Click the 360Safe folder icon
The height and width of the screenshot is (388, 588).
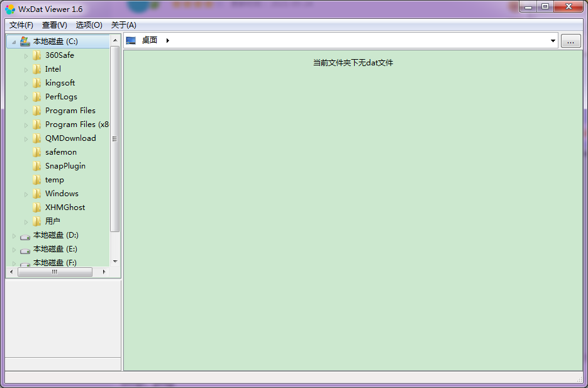pyautogui.click(x=38, y=55)
